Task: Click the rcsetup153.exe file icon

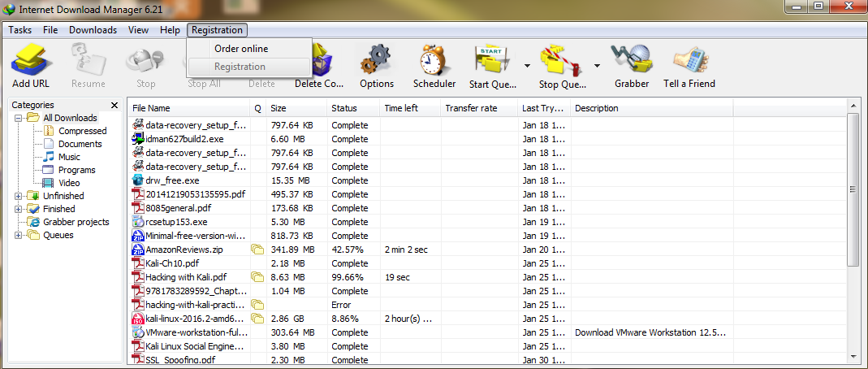Action: pos(138,222)
